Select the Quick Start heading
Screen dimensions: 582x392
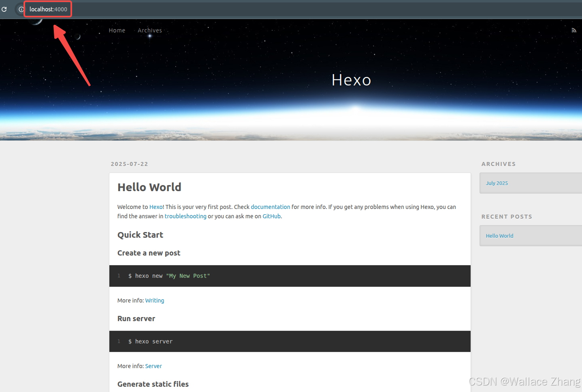(140, 235)
